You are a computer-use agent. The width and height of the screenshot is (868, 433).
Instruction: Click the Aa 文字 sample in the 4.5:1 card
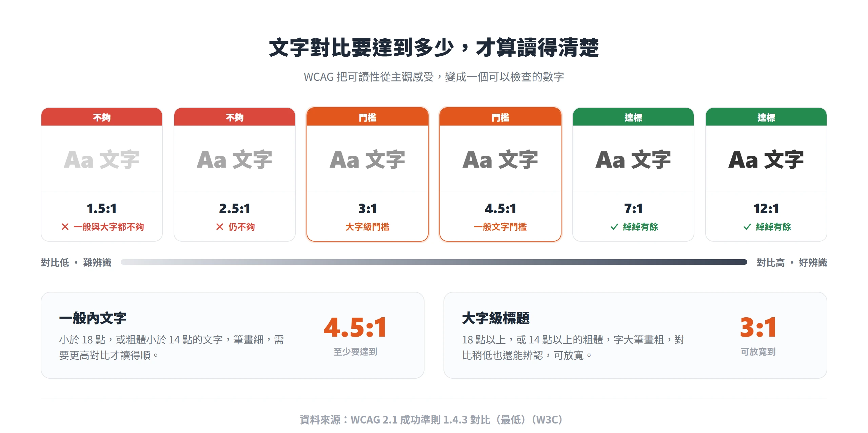coord(500,159)
